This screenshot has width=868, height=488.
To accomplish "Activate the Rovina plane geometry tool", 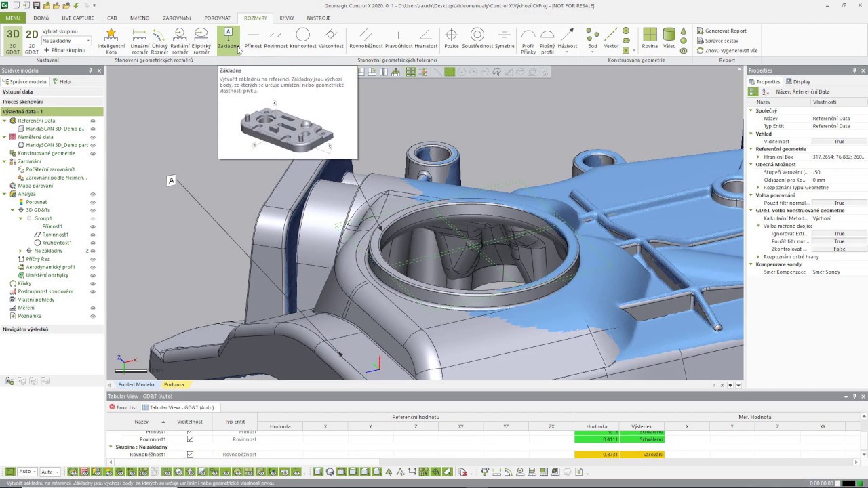I will tap(650, 39).
